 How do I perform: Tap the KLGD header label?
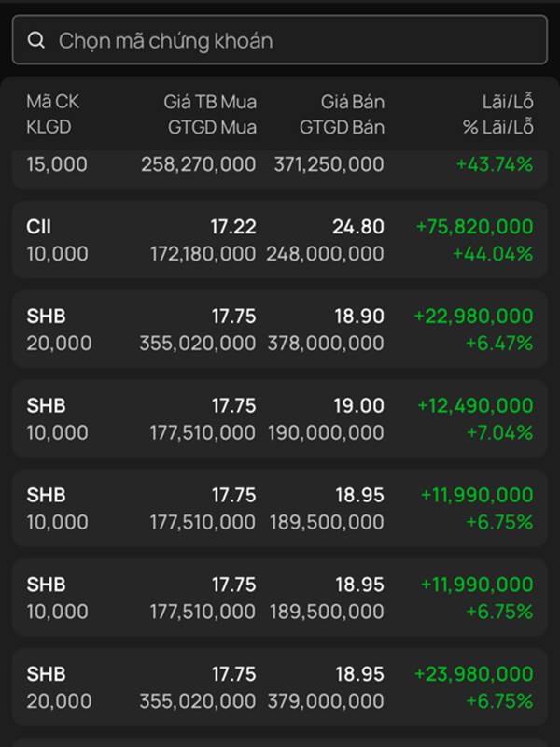(x=49, y=127)
